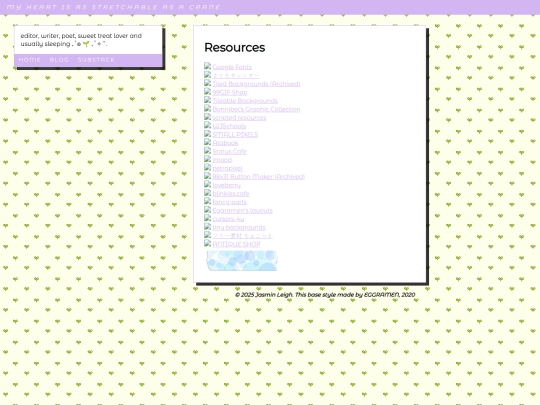Screen dimensions: 540x405
Task: Visit the 99GIF Shop link
Action: coord(230,92)
